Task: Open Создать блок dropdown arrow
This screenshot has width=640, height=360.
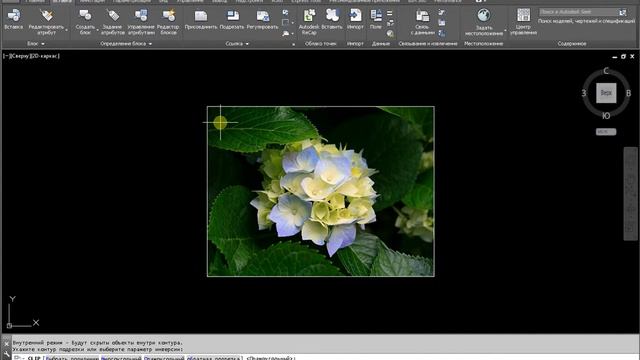Action: click(x=97, y=30)
